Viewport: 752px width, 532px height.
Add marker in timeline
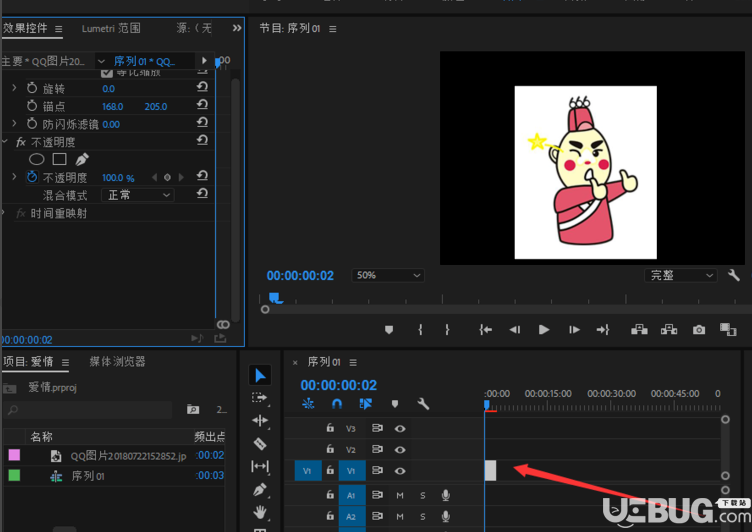pos(395,404)
